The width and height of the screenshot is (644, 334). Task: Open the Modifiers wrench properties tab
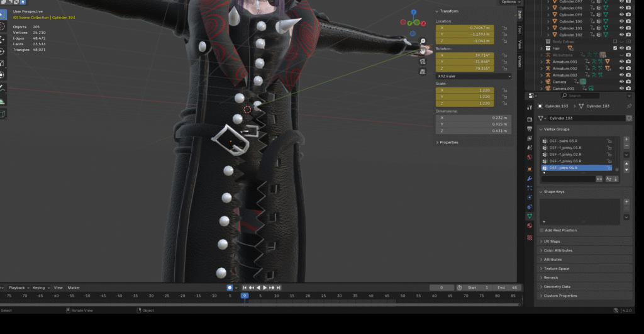click(530, 179)
